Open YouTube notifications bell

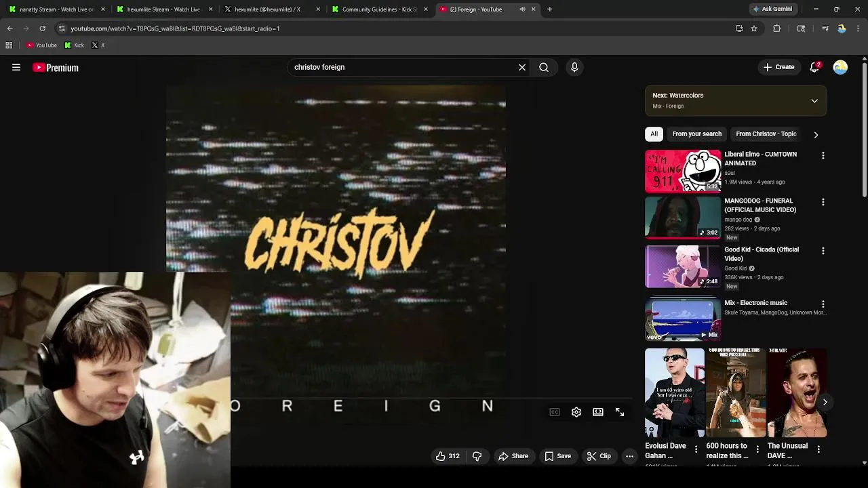(814, 67)
